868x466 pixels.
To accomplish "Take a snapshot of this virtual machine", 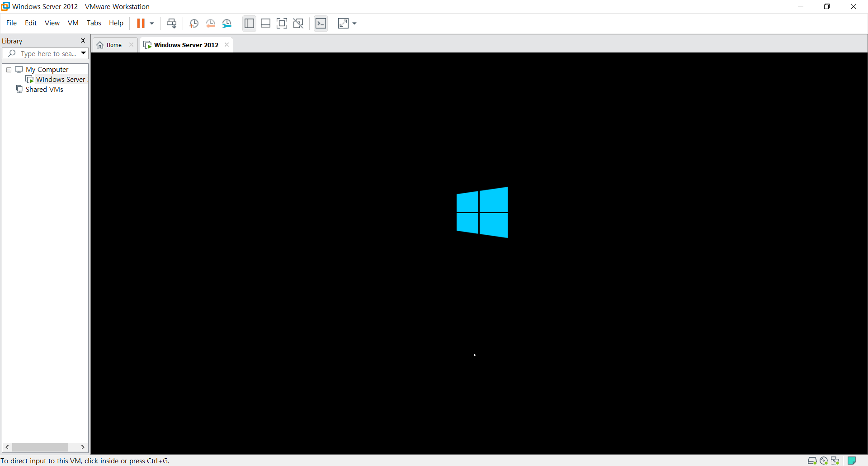I will 194,24.
